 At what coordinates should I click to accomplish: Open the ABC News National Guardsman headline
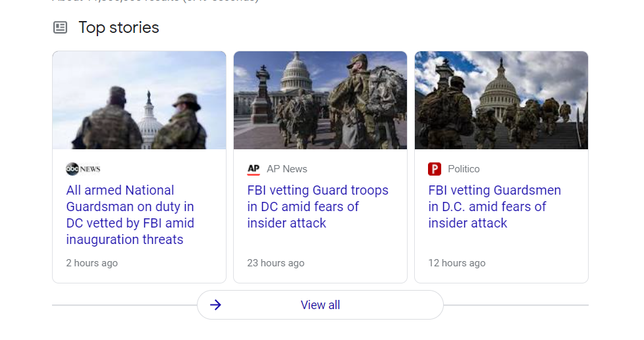(x=130, y=214)
